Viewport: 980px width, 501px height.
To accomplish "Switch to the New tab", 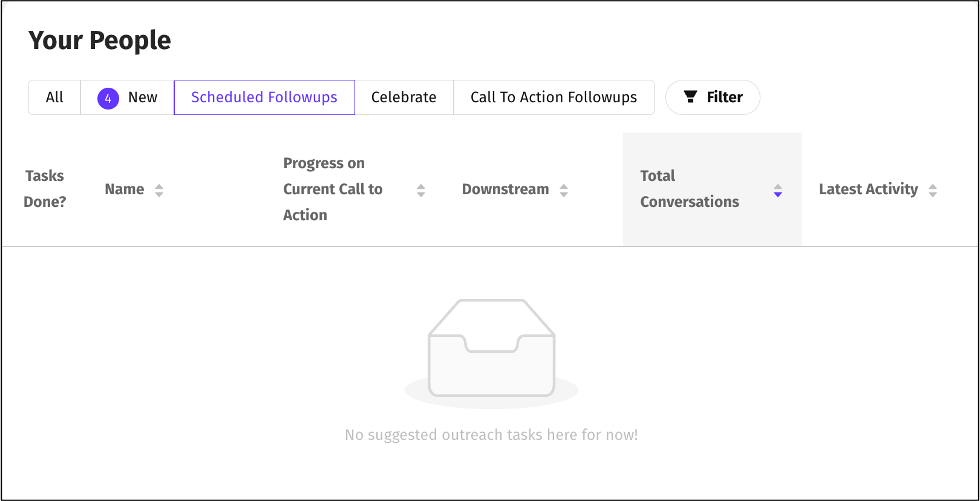I will 142,97.
